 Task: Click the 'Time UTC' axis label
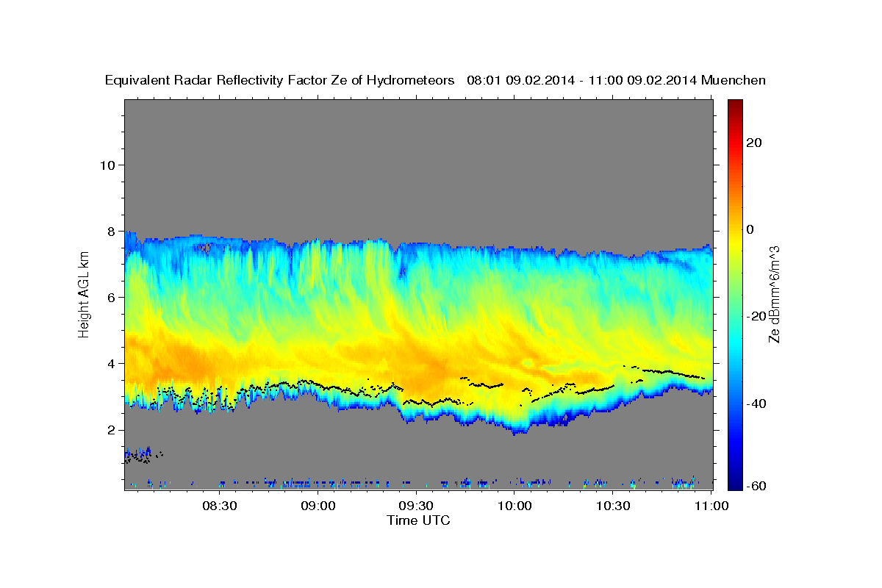(x=418, y=520)
